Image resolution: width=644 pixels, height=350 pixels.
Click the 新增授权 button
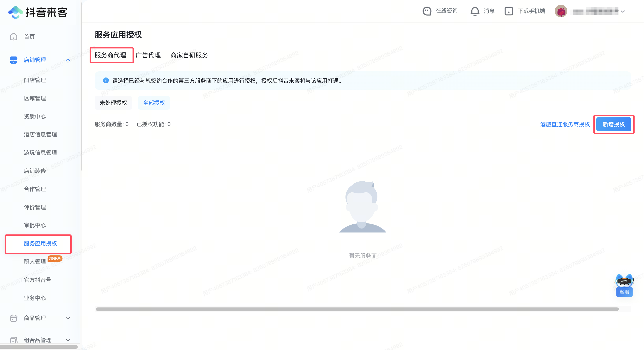pyautogui.click(x=614, y=124)
